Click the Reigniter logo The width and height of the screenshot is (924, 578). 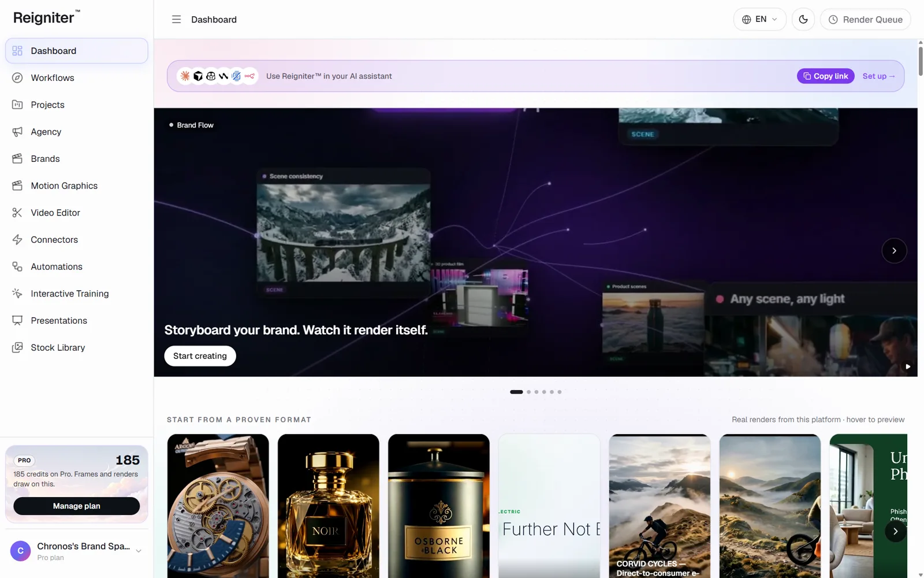(46, 17)
